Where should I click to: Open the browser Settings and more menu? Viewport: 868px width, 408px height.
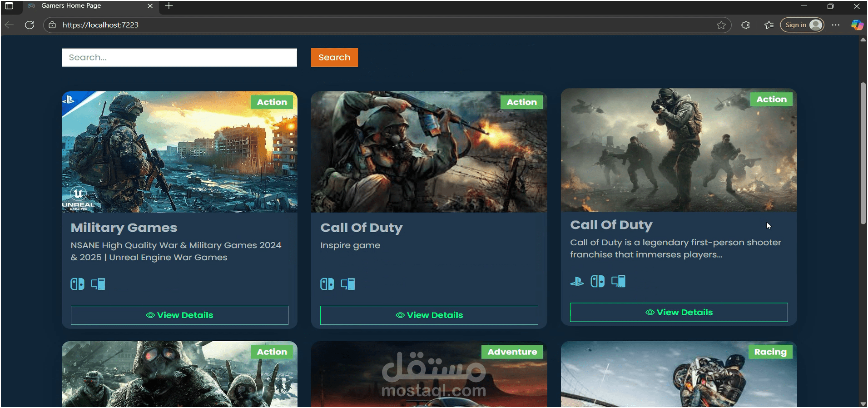click(836, 25)
